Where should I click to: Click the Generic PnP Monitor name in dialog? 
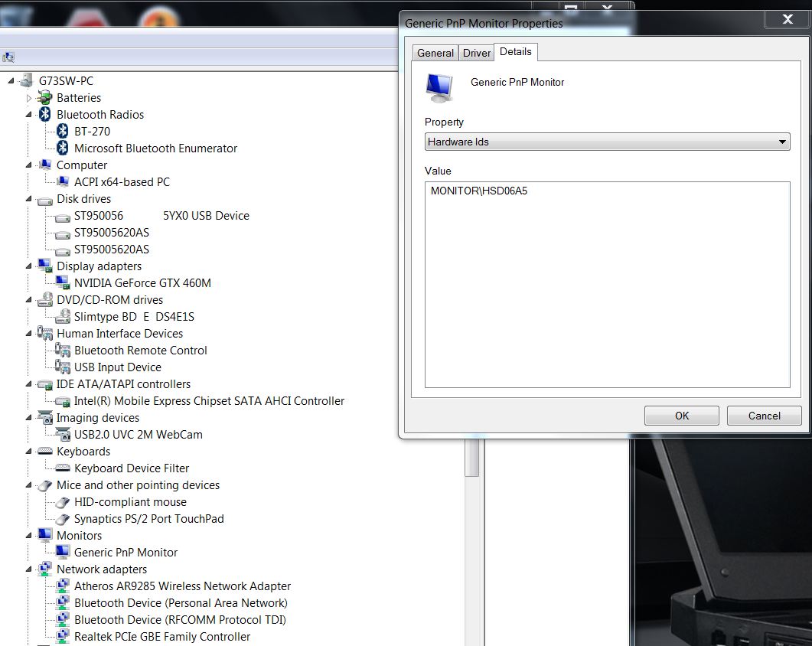[517, 82]
